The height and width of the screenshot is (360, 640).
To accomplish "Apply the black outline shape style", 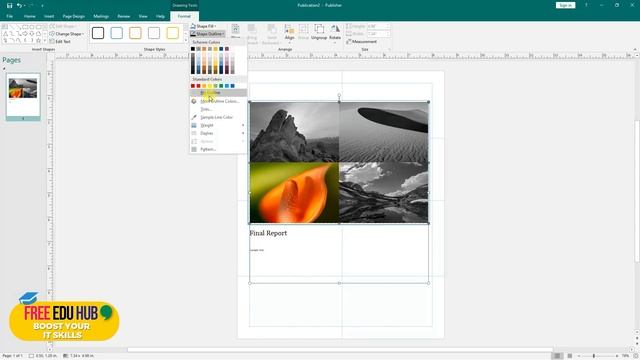I will coord(98,33).
